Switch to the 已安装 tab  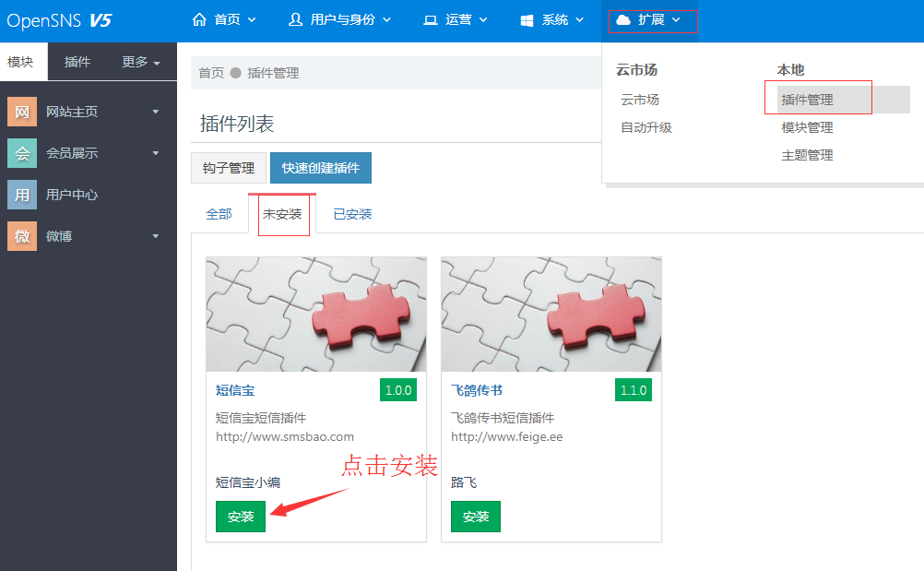352,214
